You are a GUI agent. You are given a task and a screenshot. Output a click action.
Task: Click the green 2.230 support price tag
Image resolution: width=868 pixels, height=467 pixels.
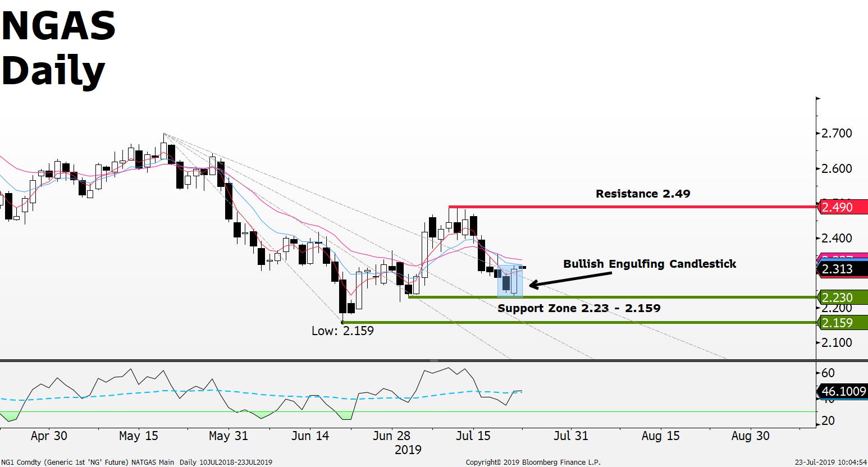tap(841, 297)
